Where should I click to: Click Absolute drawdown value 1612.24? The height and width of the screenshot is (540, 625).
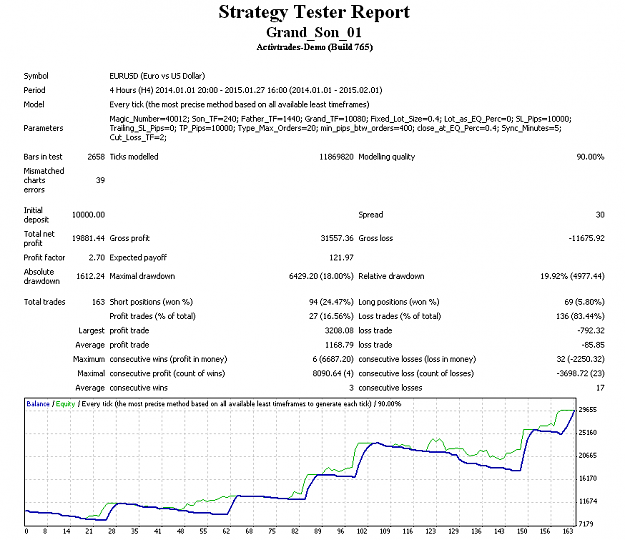[90, 276]
